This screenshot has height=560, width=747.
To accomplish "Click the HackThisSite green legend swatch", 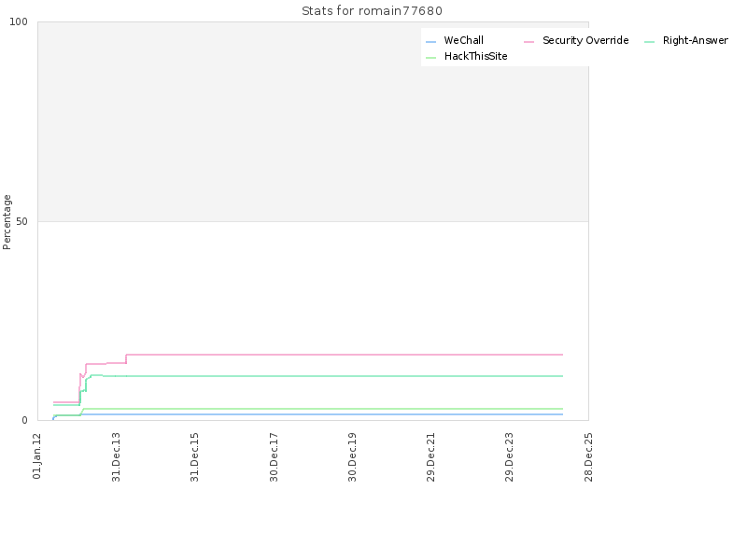I will tap(430, 58).
